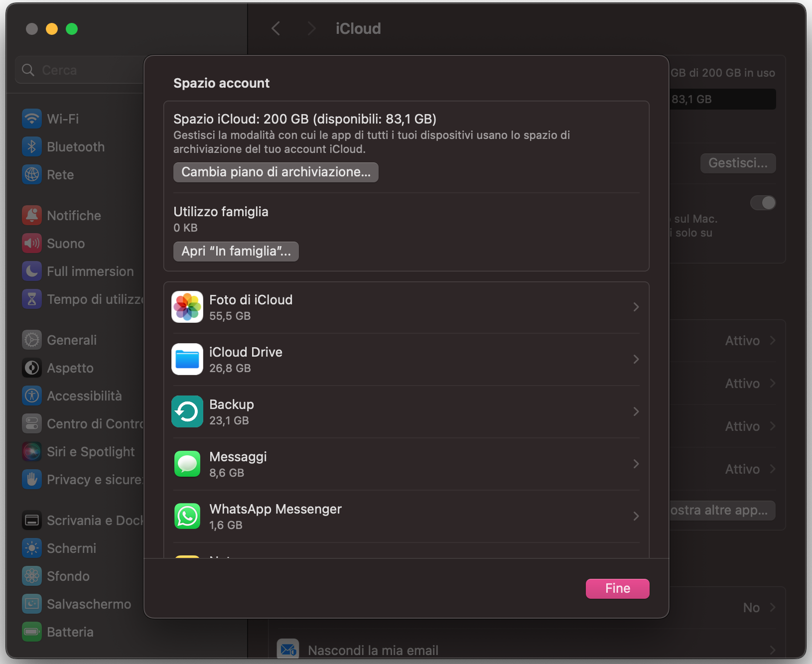The image size is (812, 664).
Task: Click the Bluetooth sidebar icon
Action: pyautogui.click(x=31, y=146)
